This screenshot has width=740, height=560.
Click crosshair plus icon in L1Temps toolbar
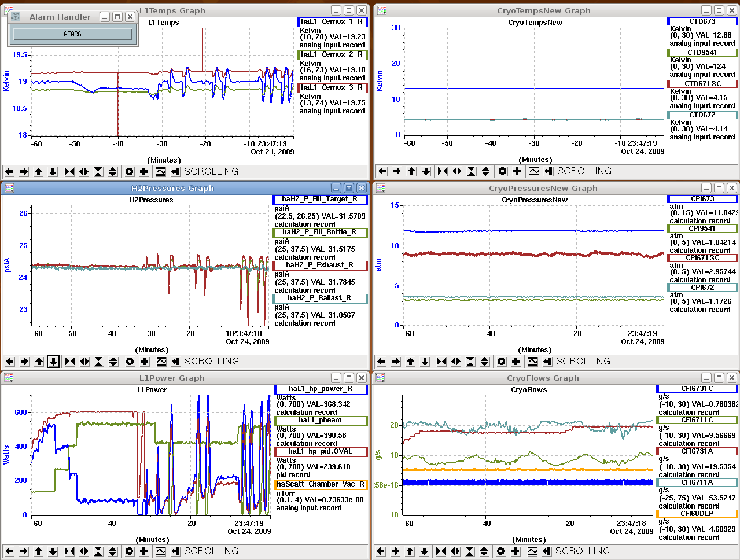point(143,172)
